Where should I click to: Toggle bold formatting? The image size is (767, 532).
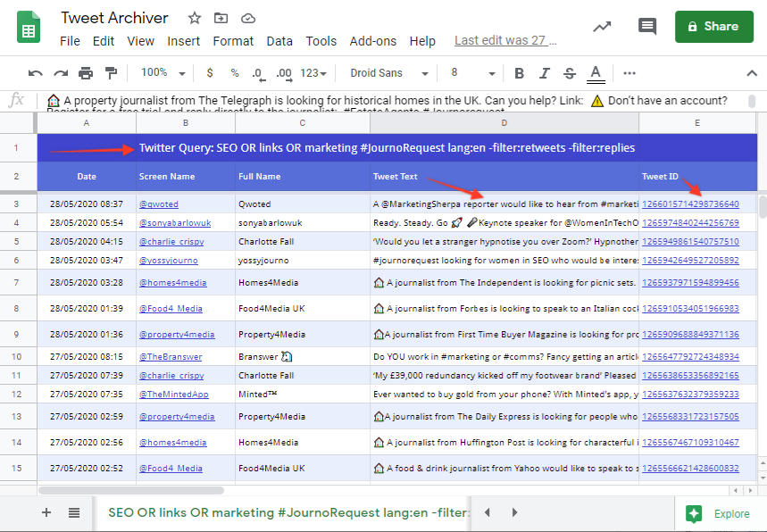519,73
